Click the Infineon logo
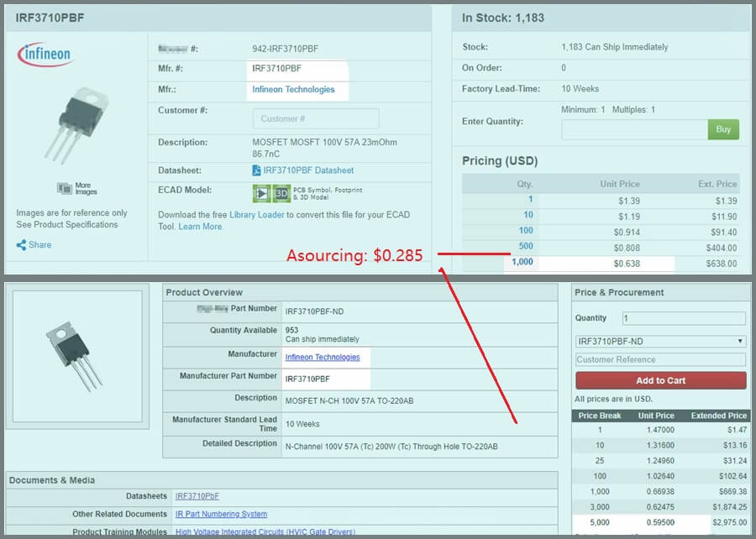This screenshot has width=756, height=539. pos(45,54)
